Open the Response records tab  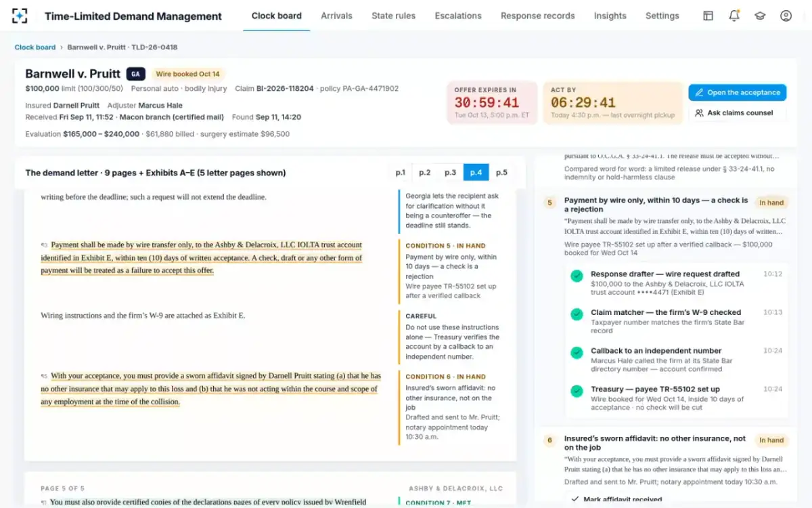pos(538,16)
